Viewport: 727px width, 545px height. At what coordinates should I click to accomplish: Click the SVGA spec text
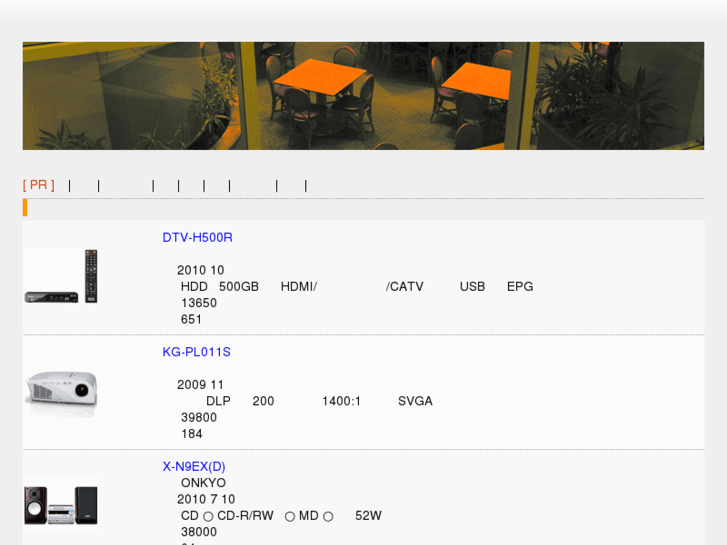[415, 401]
